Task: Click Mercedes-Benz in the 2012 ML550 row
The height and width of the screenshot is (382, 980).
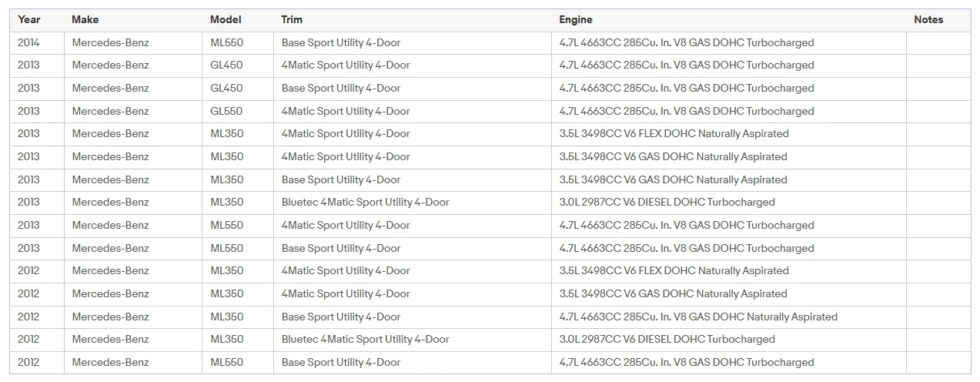Action: 133,363
